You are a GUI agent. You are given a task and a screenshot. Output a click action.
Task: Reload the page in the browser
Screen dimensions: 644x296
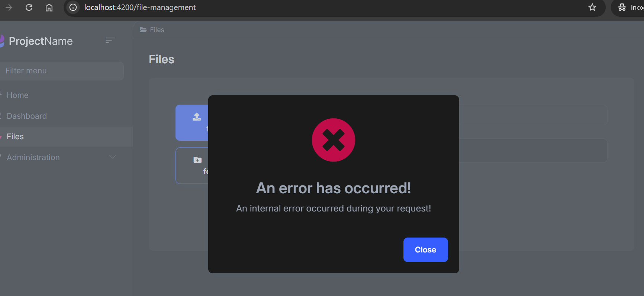pos(29,7)
